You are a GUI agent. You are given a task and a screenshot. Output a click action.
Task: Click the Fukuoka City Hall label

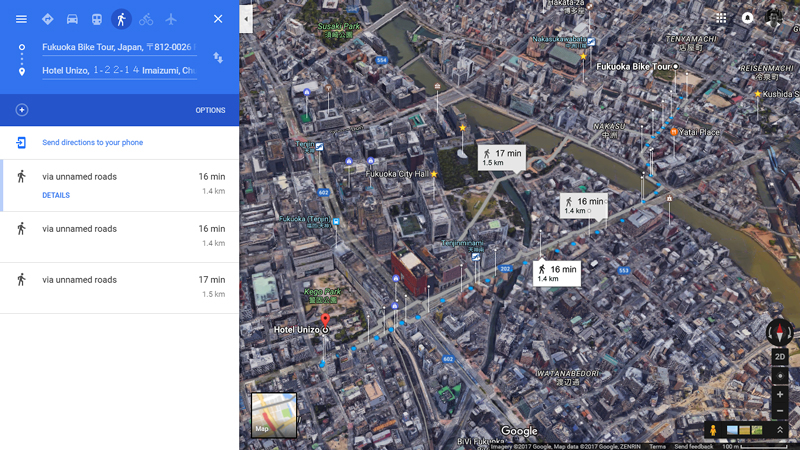click(397, 174)
